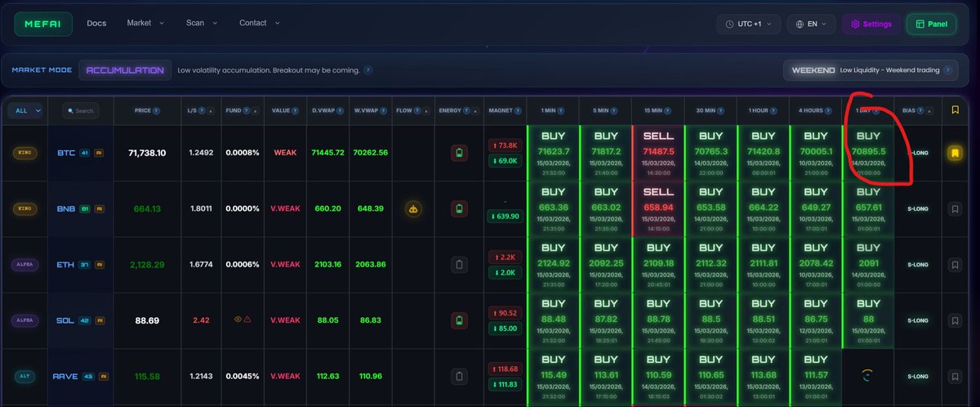The height and width of the screenshot is (407, 980).
Task: Remove the BTC row bookmark
Action: point(955,153)
